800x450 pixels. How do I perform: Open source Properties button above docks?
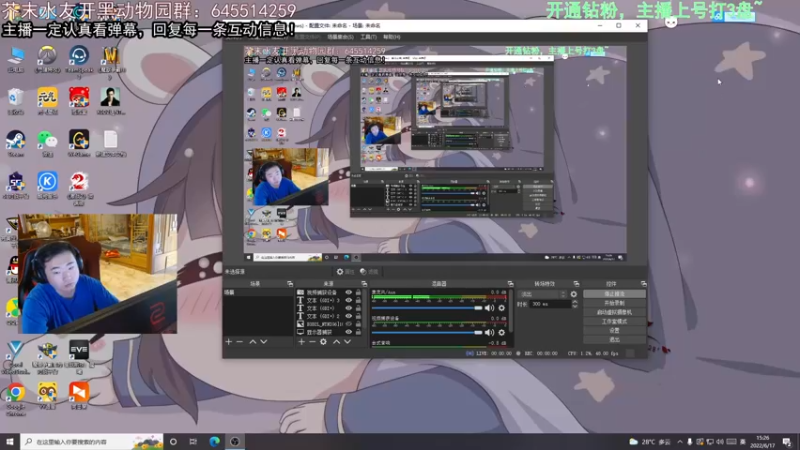coord(345,272)
